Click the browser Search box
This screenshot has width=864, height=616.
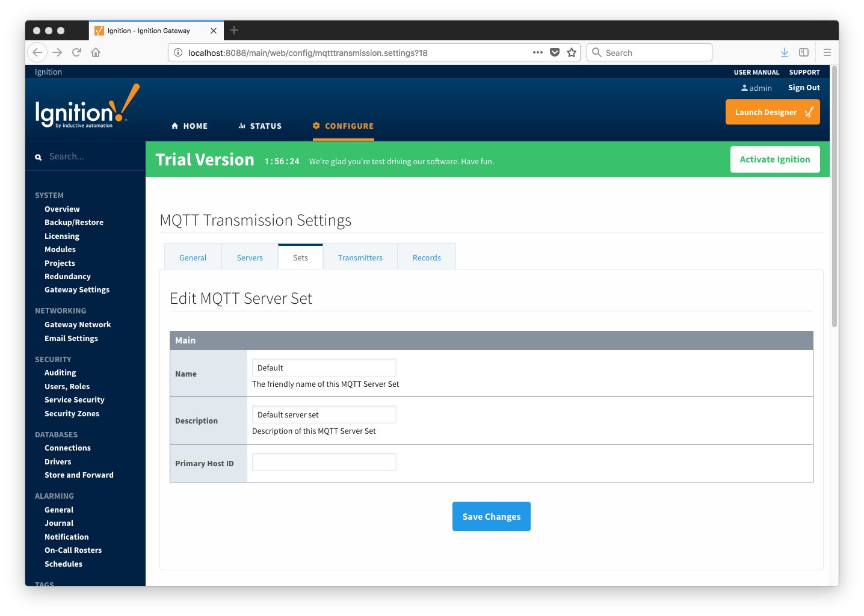(x=649, y=52)
